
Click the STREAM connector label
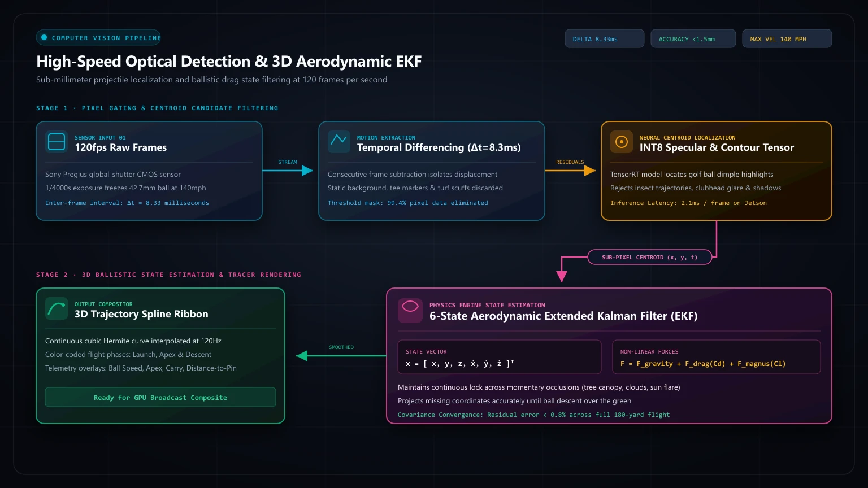pos(288,162)
